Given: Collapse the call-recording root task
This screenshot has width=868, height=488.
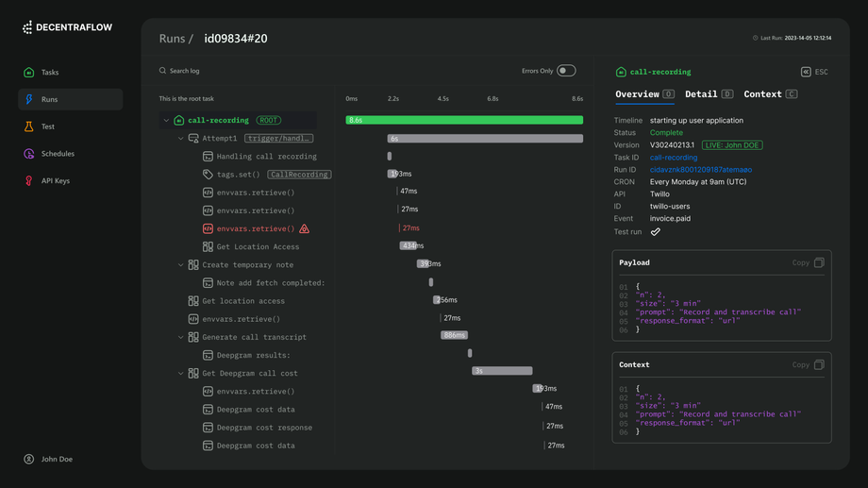Looking at the screenshot, I should point(167,121).
